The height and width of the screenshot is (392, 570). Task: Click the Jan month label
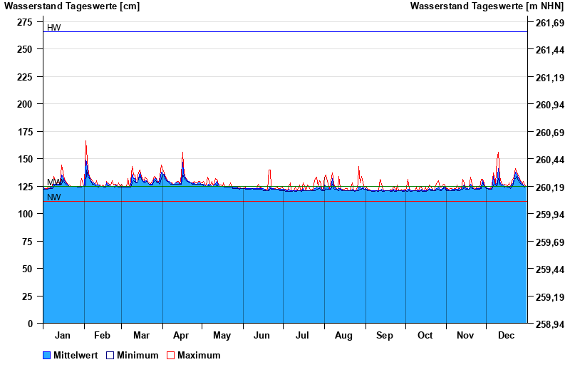(x=63, y=336)
